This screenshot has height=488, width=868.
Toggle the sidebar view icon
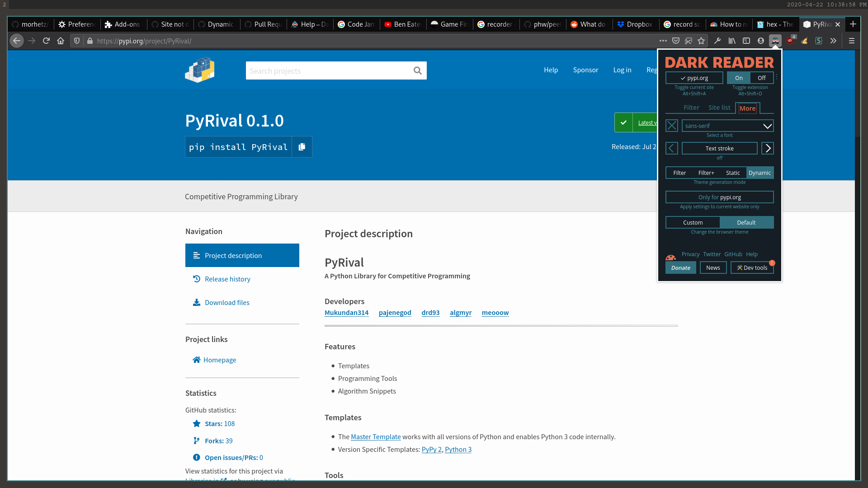(746, 41)
